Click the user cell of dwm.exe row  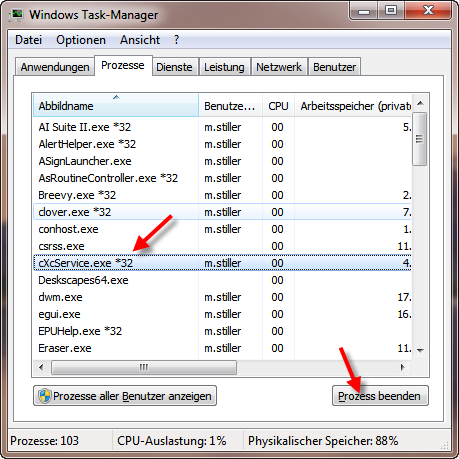(222, 297)
